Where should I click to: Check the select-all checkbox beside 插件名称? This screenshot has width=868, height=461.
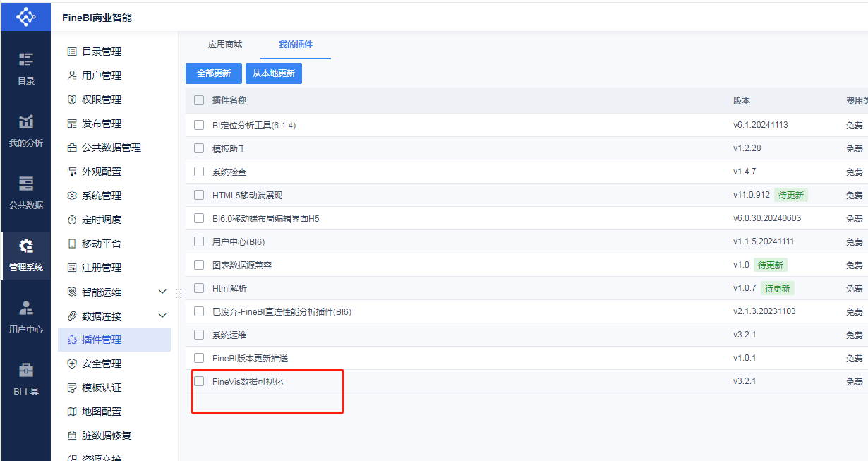pyautogui.click(x=199, y=100)
